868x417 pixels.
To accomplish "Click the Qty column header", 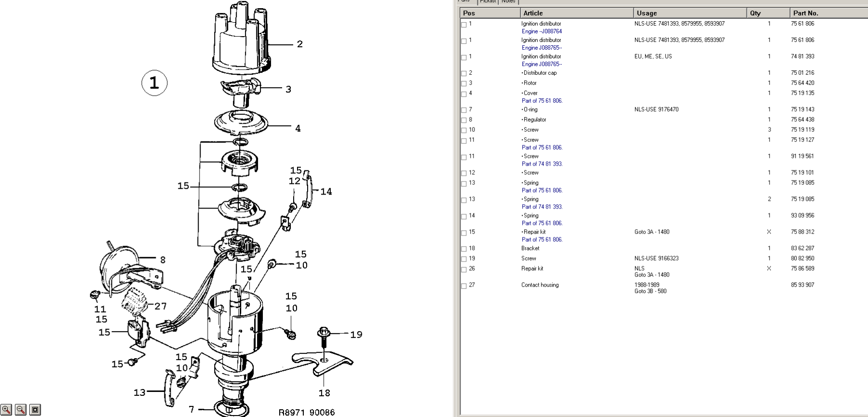I will tap(768, 13).
